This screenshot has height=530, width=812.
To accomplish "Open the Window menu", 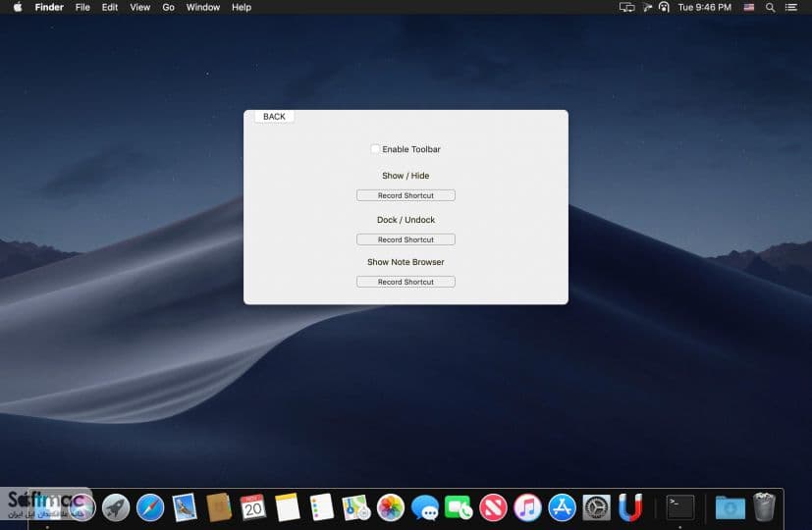I will 203,7.
